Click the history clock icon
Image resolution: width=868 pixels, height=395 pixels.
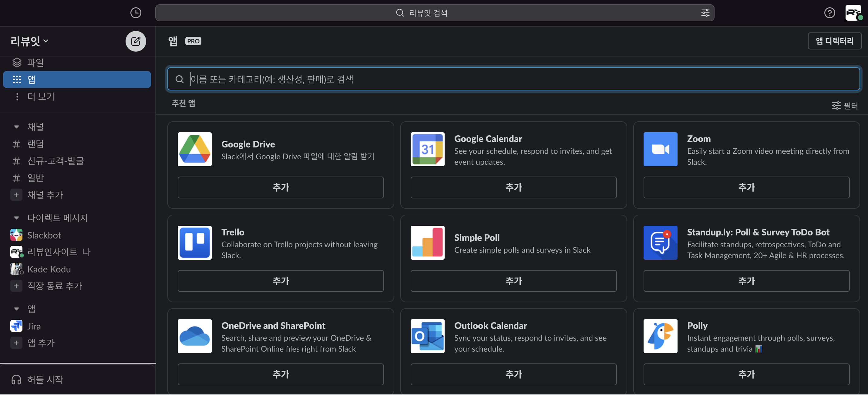tap(136, 13)
